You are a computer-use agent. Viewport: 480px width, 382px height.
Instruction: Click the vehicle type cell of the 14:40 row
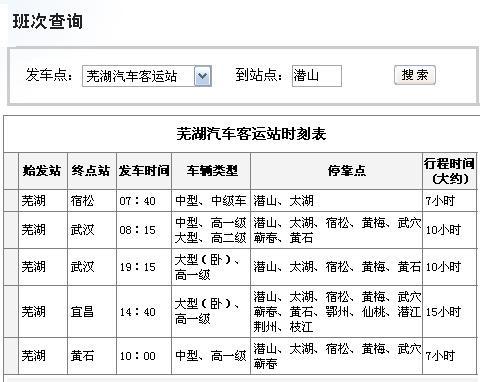(211, 312)
